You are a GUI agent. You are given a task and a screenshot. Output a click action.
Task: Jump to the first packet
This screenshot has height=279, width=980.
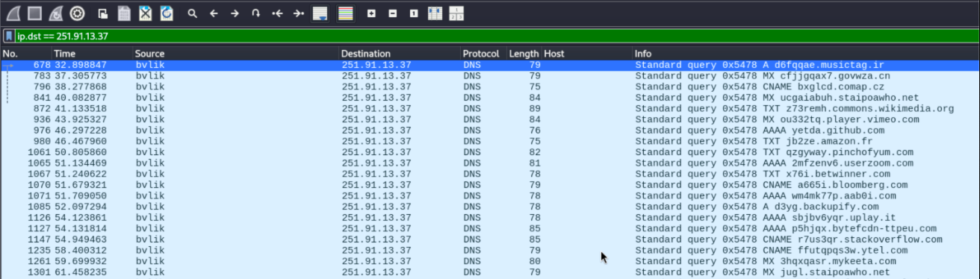[x=277, y=13]
